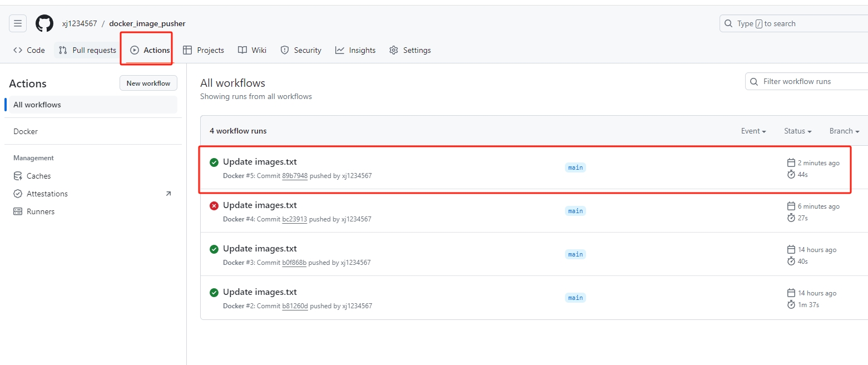This screenshot has width=868, height=365.
Task: Click the red failure icon on Docker #4
Action: [214, 205]
